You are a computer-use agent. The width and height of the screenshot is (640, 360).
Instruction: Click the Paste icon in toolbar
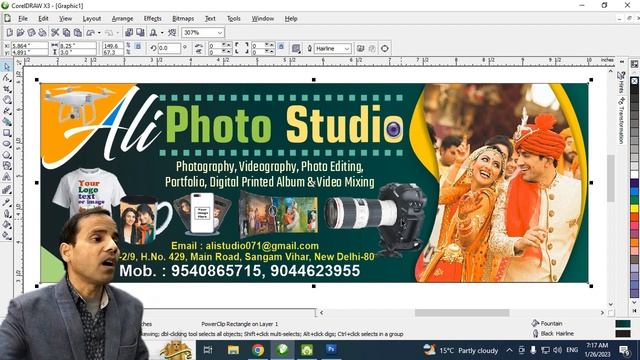coord(78,32)
